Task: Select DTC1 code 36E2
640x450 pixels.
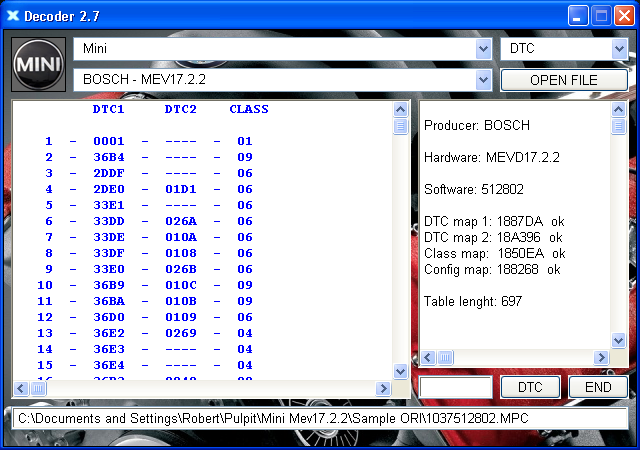Action: tap(109, 333)
